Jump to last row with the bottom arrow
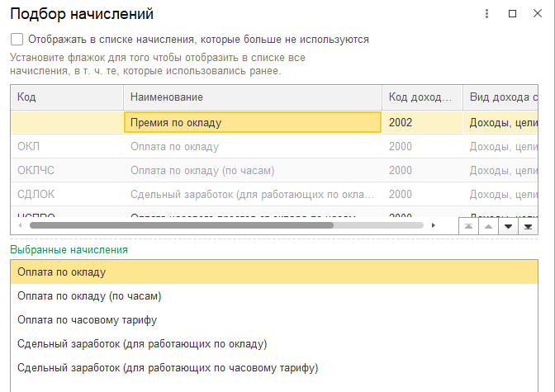Viewport: 555px width, 392px height. 527,226
